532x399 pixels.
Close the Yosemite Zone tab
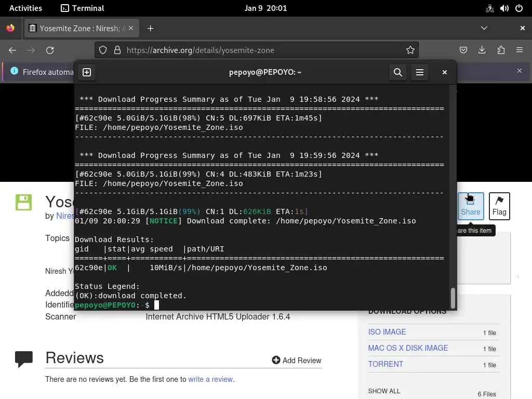pyautogui.click(x=131, y=28)
